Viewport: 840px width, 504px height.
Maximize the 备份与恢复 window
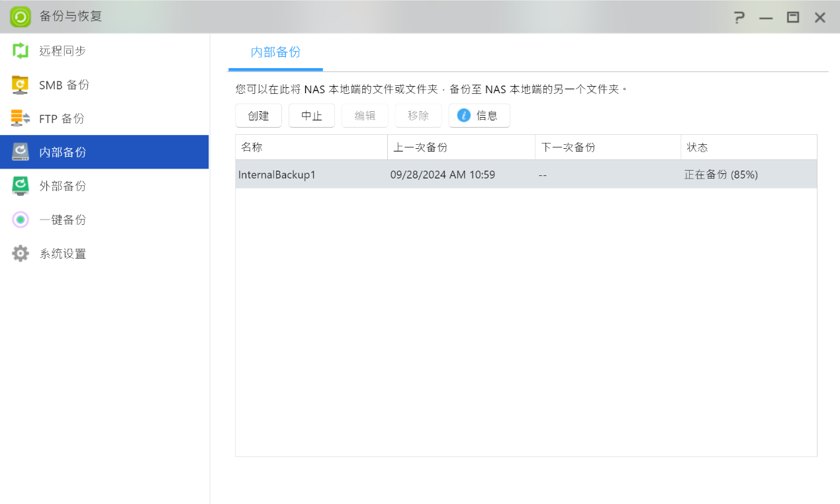point(792,17)
